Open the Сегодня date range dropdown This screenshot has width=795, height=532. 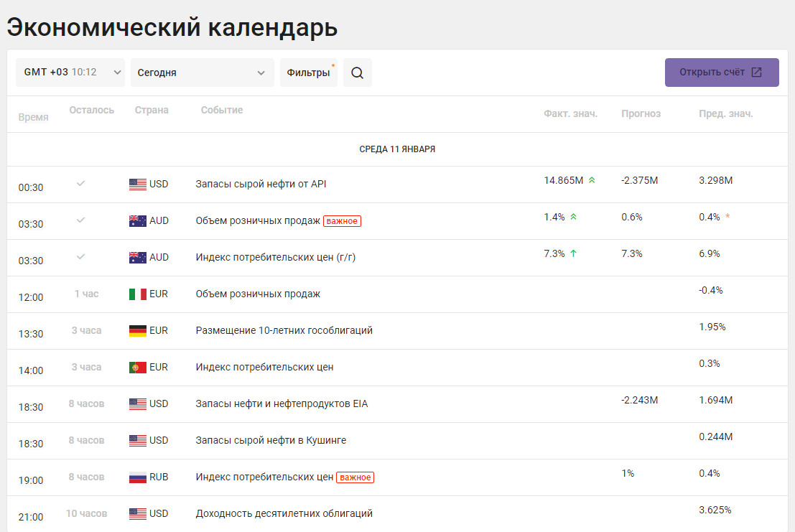click(203, 73)
